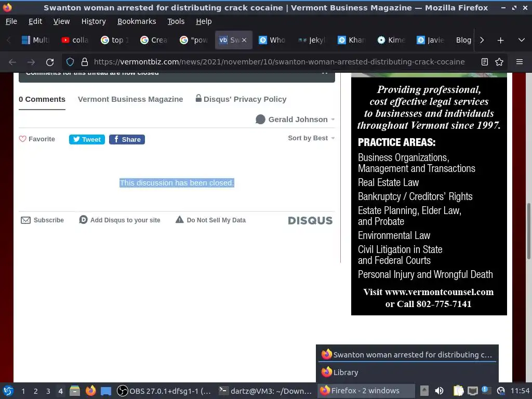Viewport: 532px width, 399px height.
Task: Open dartz@VM3 terminal taskbar item
Action: [265, 391]
